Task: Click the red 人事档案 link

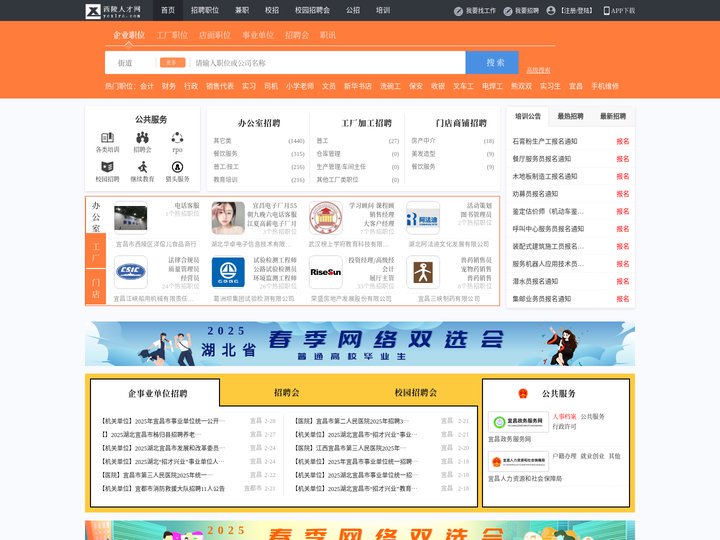Action: 564,416
